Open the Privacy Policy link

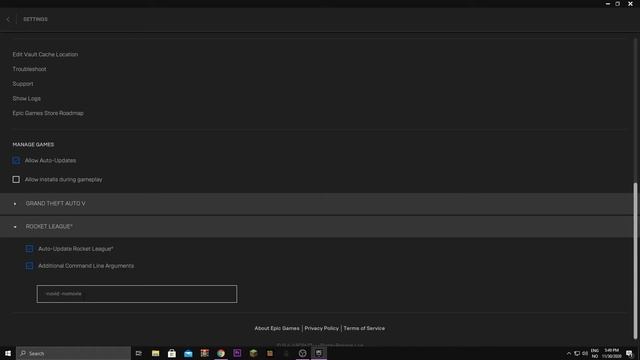(321, 328)
